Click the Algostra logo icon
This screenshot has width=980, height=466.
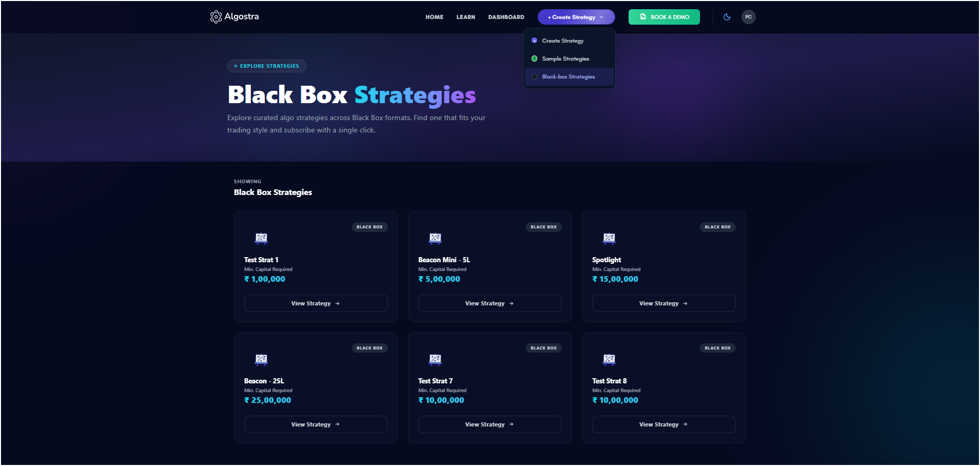point(216,17)
